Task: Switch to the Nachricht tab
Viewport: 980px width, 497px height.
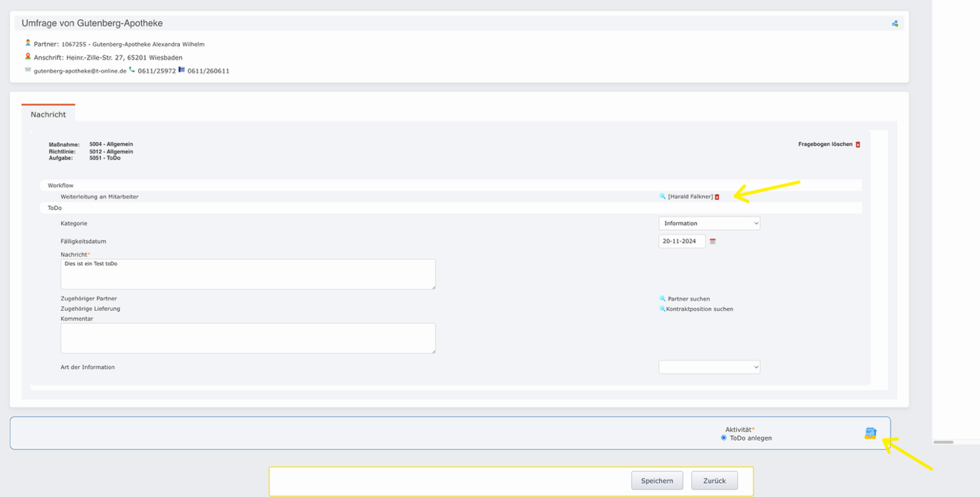Action: pos(48,113)
